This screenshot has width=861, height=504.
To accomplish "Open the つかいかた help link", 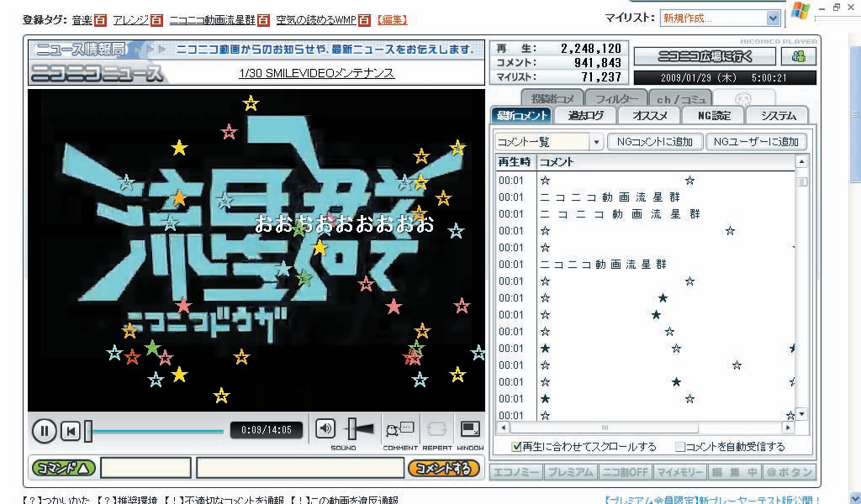I will click(x=65, y=500).
